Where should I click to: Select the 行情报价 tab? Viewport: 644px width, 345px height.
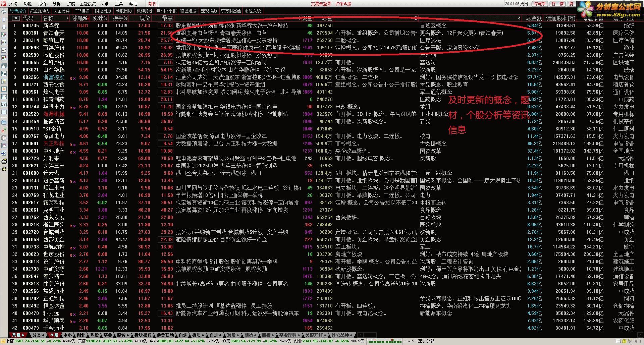click(x=18, y=11)
